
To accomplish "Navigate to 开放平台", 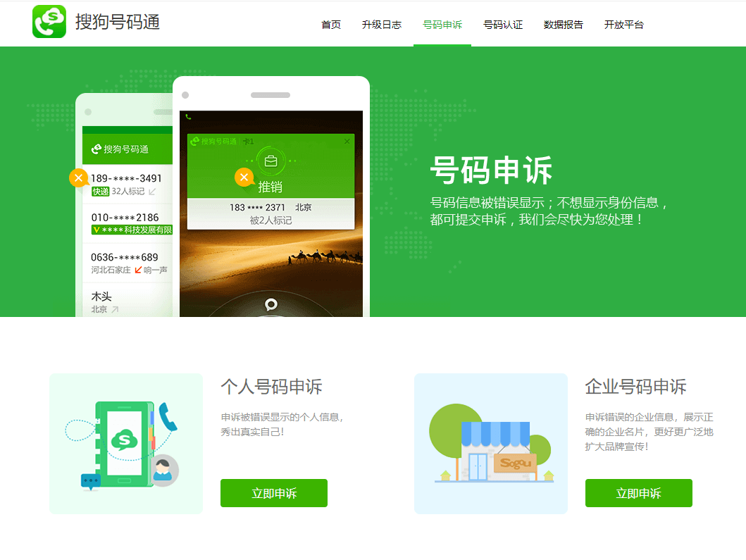I will pos(623,25).
